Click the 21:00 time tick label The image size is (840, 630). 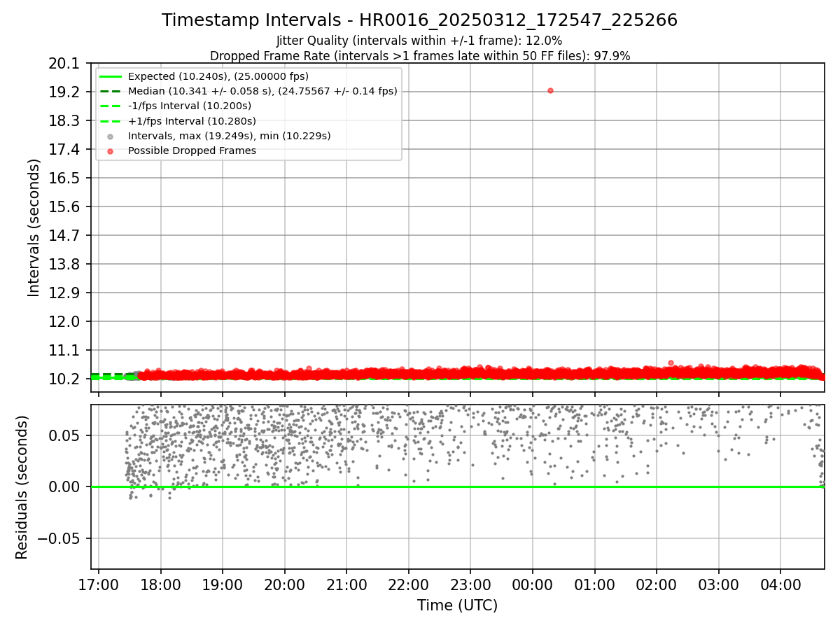coord(346,584)
